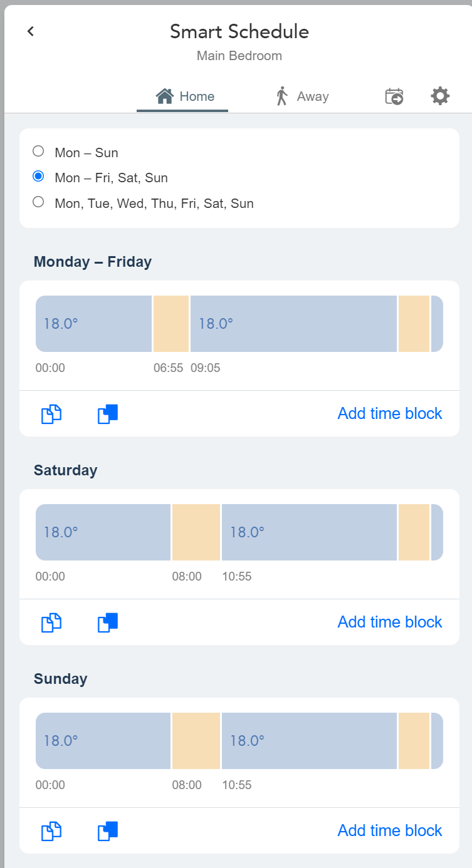Click the duplicate blocks icon under Saturday
The width and height of the screenshot is (472, 868).
click(108, 623)
